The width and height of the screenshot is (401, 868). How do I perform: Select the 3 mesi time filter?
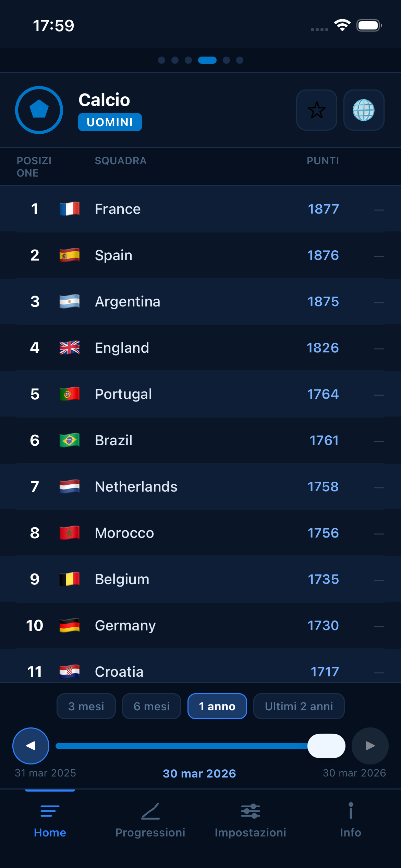86,706
